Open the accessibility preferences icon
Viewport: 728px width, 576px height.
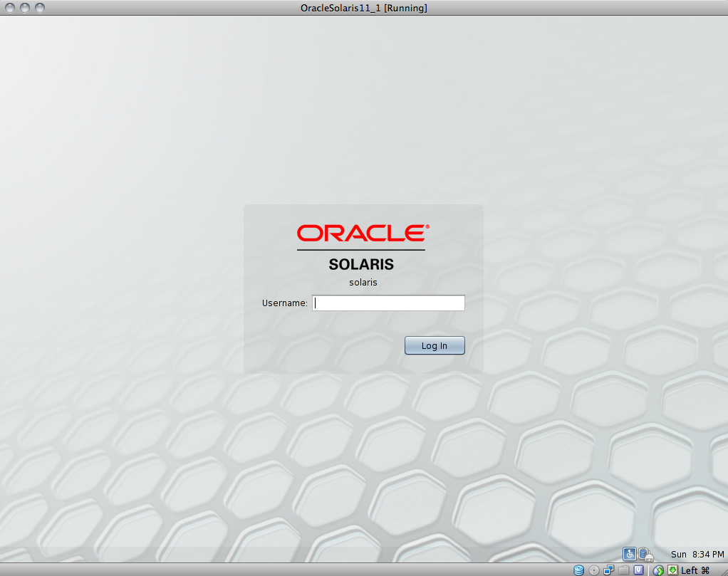coord(630,554)
